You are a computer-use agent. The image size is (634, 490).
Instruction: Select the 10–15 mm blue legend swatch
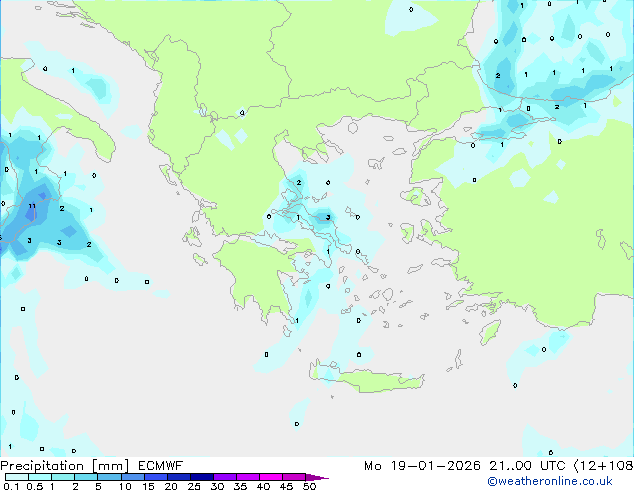(133, 477)
